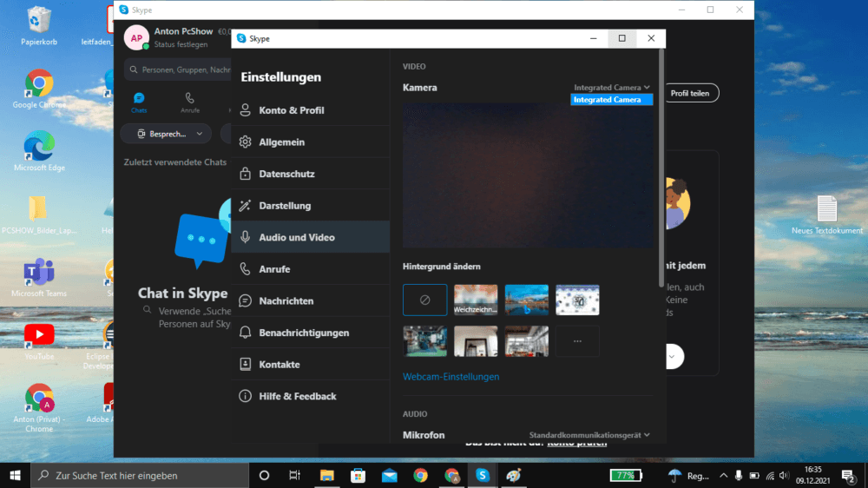868x488 pixels.
Task: Open Microsoft Edge desktop shortcut
Action: click(x=39, y=151)
